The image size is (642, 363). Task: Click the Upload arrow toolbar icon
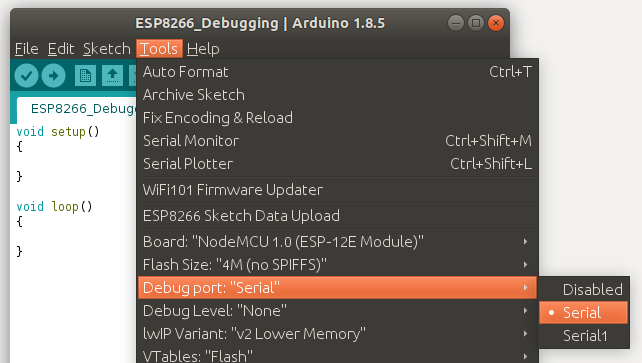click(x=54, y=76)
